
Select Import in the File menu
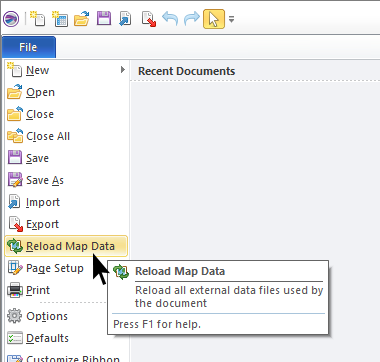pos(66,202)
